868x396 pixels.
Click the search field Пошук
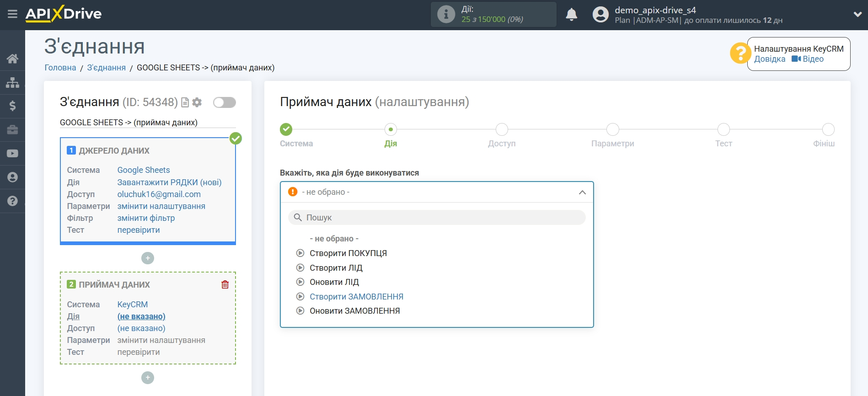tap(437, 218)
